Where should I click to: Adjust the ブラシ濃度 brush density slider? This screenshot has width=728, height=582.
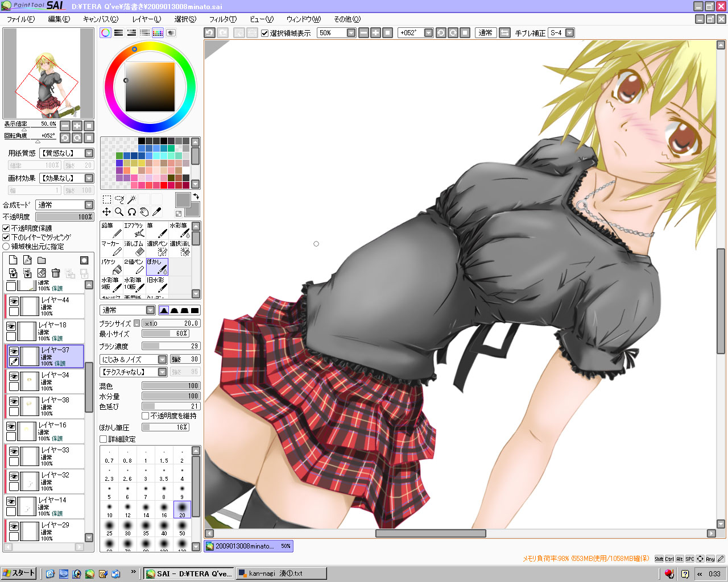point(171,346)
